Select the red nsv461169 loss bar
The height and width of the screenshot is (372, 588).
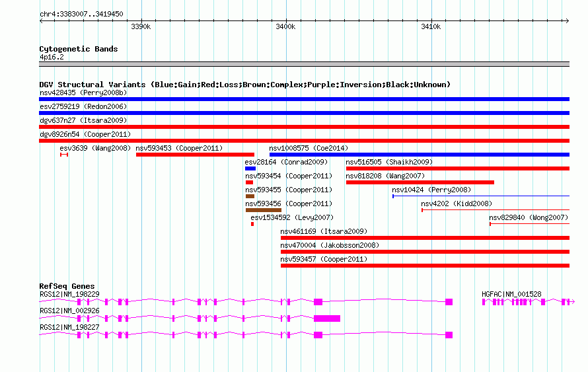(425, 238)
